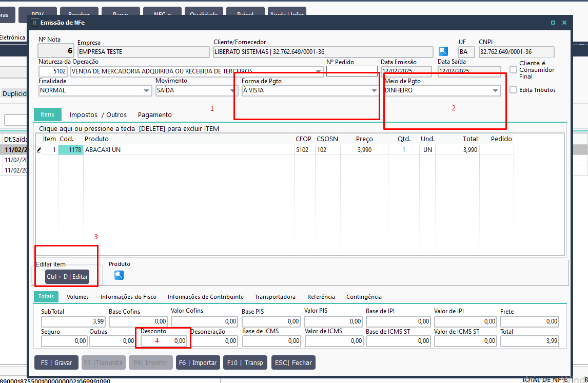Close the Emissão de NFe window
Screen dimensions: 588x383
[564, 23]
